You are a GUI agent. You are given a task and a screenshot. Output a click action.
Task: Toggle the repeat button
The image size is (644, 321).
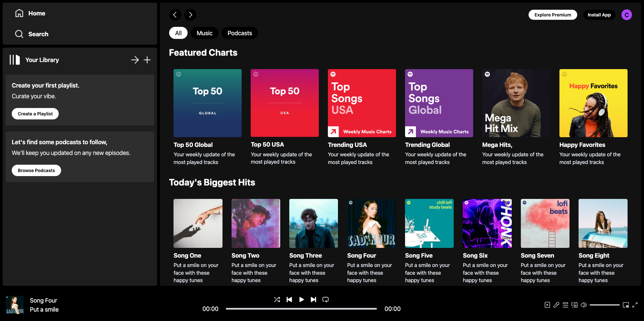pos(326,300)
